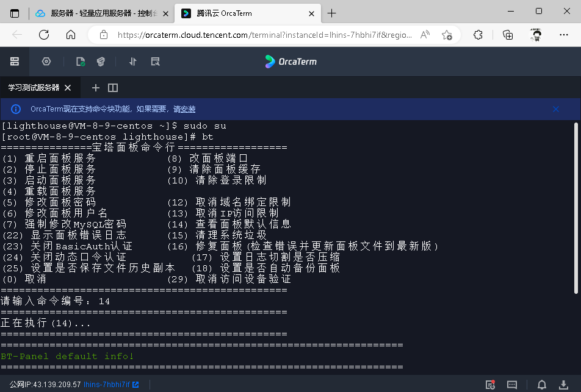581x392 pixels.
Task: Click menu line '(22) 显示面板错误日志'
Action: click(64, 235)
